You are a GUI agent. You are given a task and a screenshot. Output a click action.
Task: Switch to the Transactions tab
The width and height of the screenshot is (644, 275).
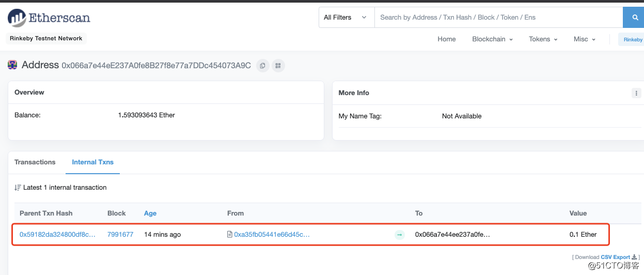click(35, 162)
